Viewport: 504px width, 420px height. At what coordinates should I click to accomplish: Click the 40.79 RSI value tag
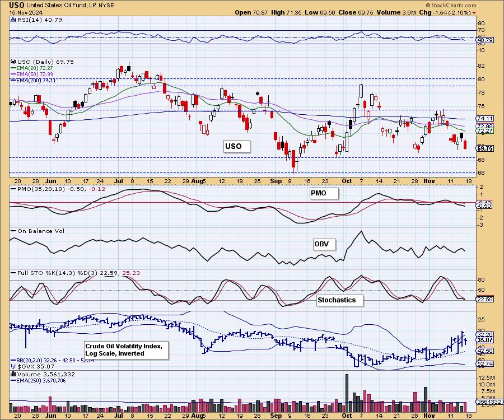485,40
